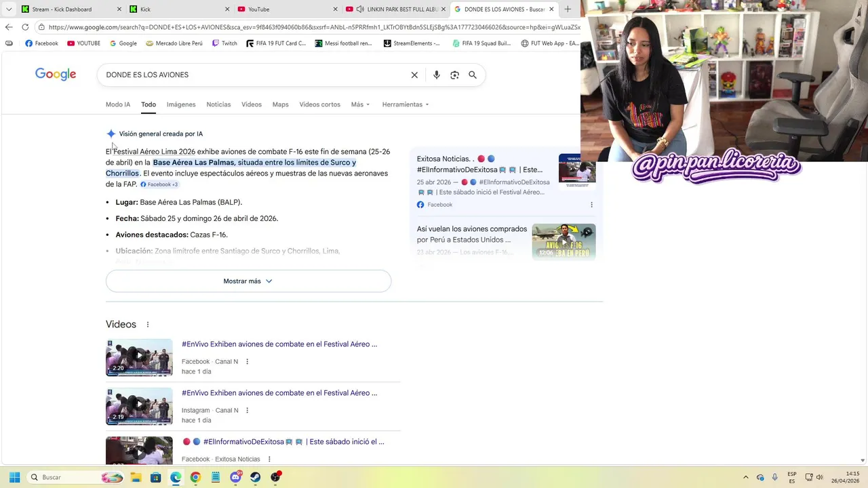Open options for Instagram Canal N result
868x488 pixels.
pos(247,411)
